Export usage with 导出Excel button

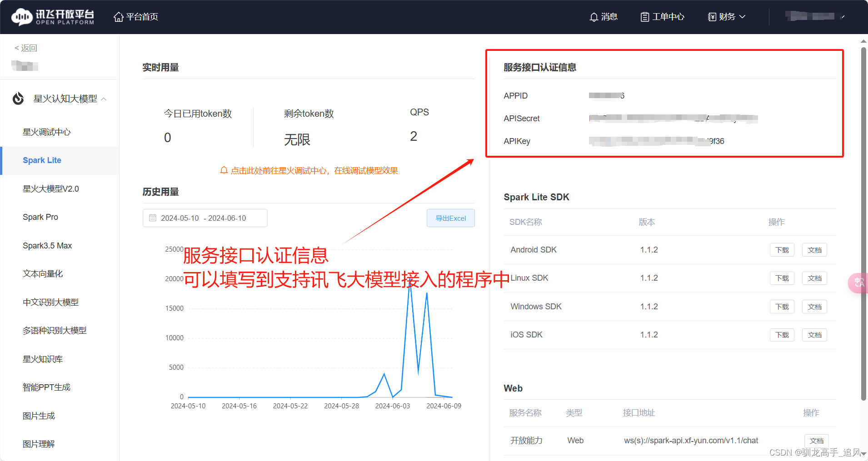pyautogui.click(x=451, y=218)
